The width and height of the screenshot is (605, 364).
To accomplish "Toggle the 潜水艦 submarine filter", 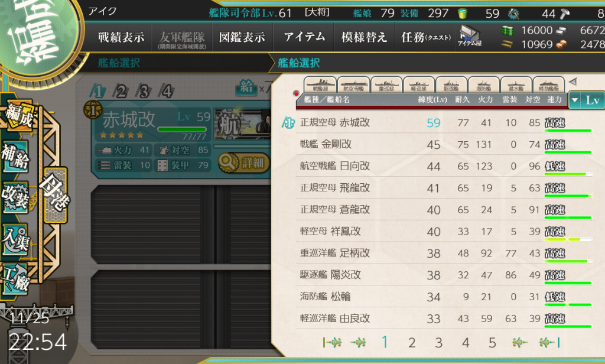I will tap(516, 84).
